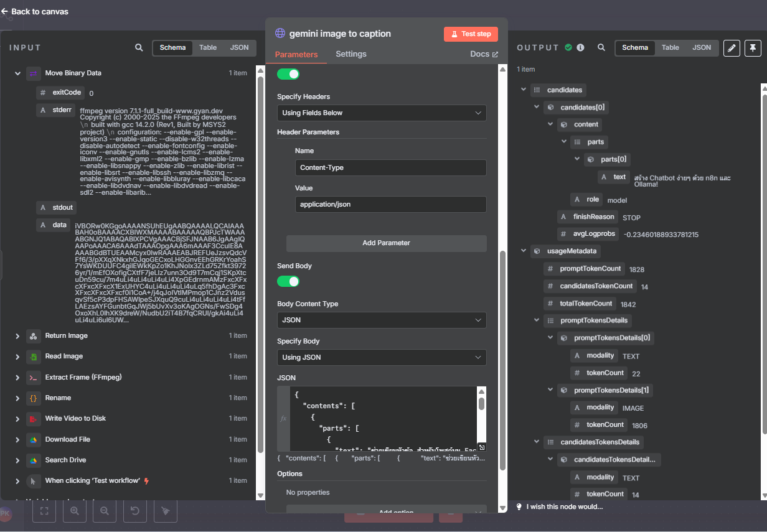Click the zoom in canvas button
The width and height of the screenshot is (767, 532).
coord(74,511)
